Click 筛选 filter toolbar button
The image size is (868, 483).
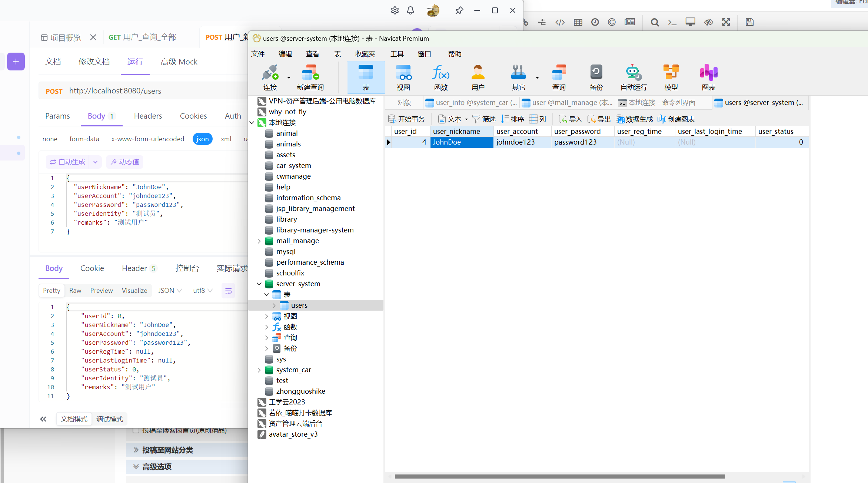pyautogui.click(x=484, y=119)
